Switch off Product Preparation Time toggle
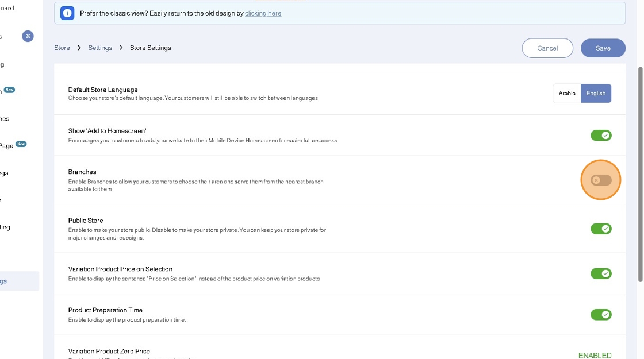Viewport: 644px width, 359px height. (x=601, y=315)
